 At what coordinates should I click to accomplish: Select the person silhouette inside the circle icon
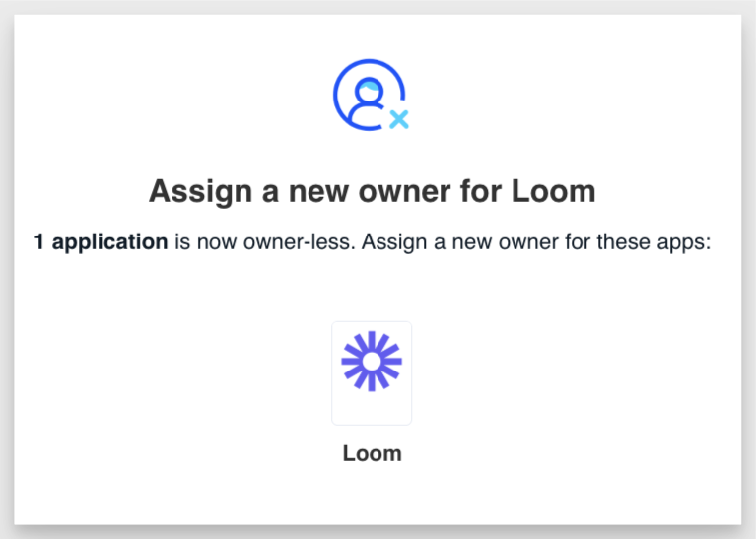coord(368,102)
